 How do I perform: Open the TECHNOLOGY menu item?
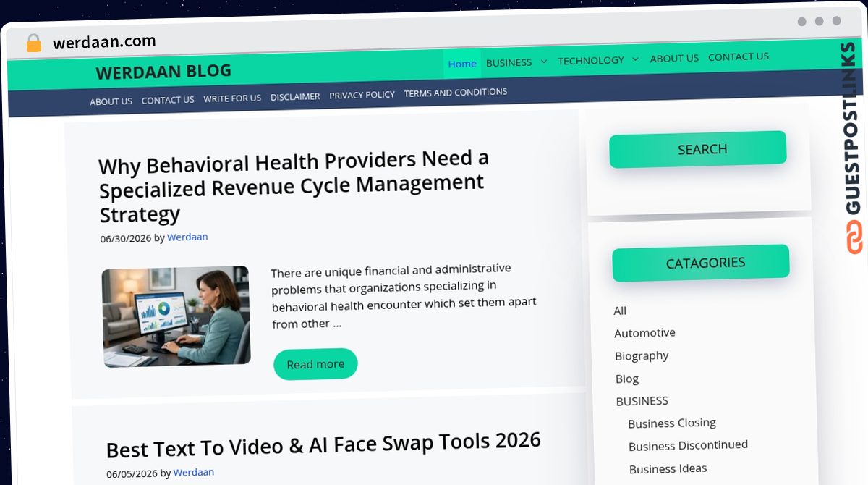point(590,60)
